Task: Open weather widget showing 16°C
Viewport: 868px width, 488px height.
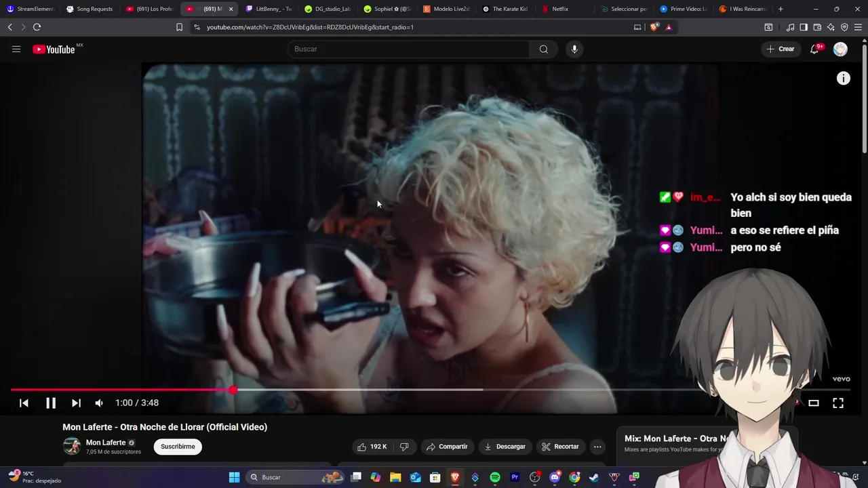Action: pyautogui.click(x=35, y=477)
